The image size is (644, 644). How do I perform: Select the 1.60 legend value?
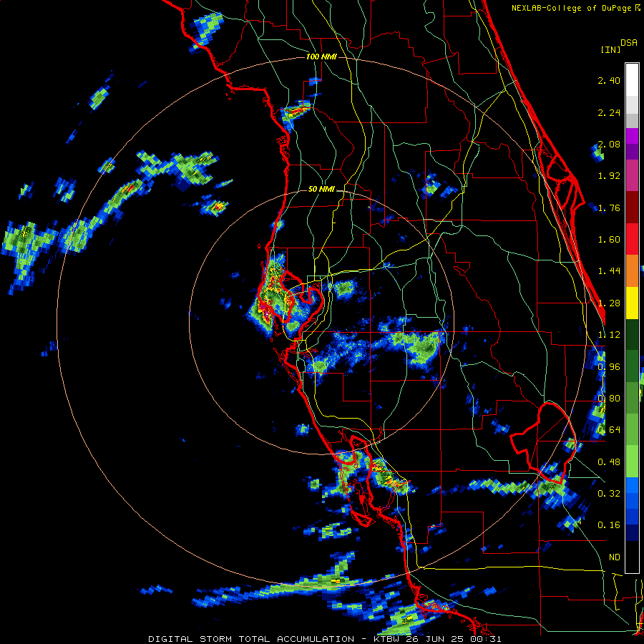click(609, 240)
